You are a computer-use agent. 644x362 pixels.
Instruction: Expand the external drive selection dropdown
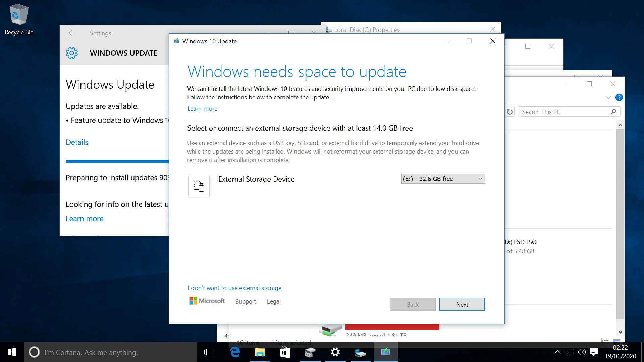click(443, 179)
